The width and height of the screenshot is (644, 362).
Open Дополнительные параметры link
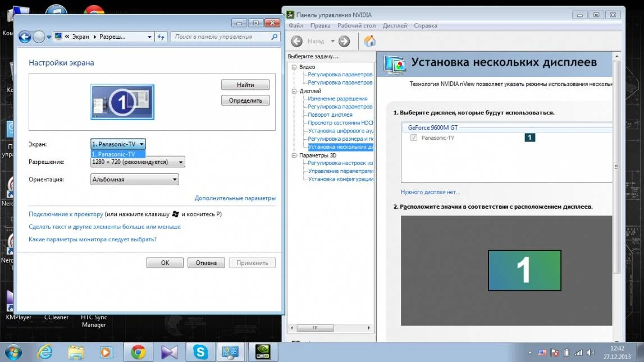(x=235, y=198)
